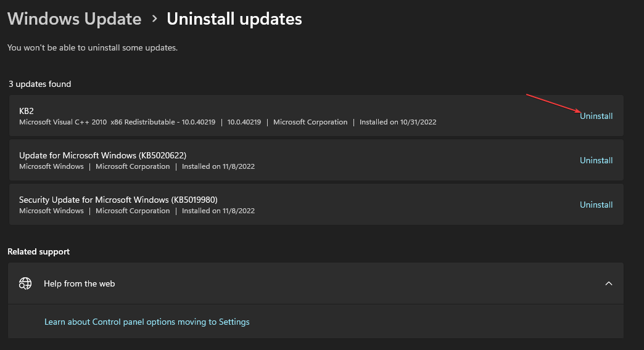
Task: Go back to Windows Update breadcrumb
Action: (75, 19)
